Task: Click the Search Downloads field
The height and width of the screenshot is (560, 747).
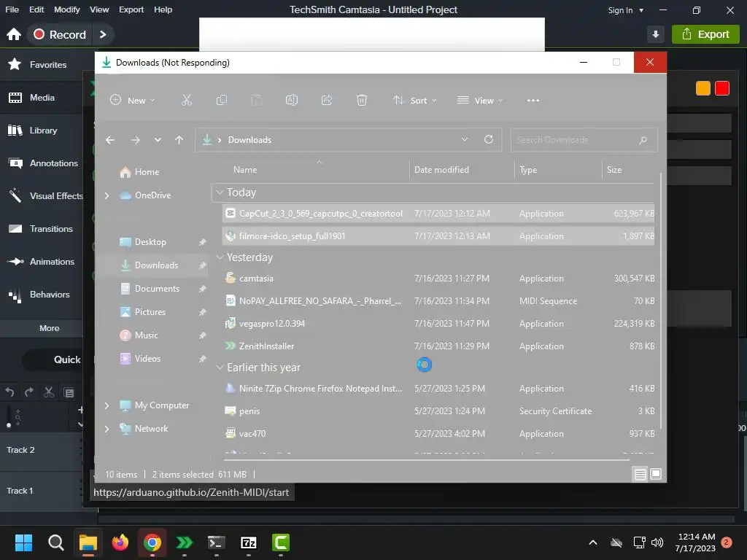Action: [x=584, y=140]
